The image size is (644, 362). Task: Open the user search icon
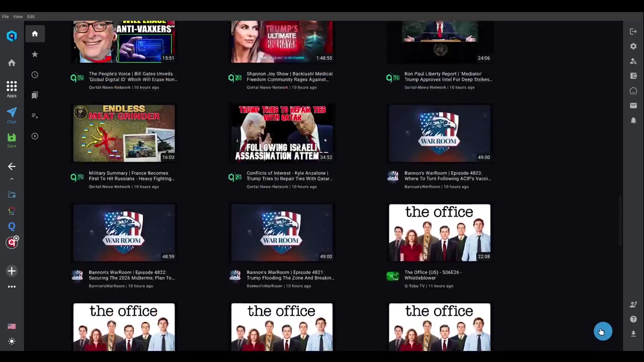[633, 61]
